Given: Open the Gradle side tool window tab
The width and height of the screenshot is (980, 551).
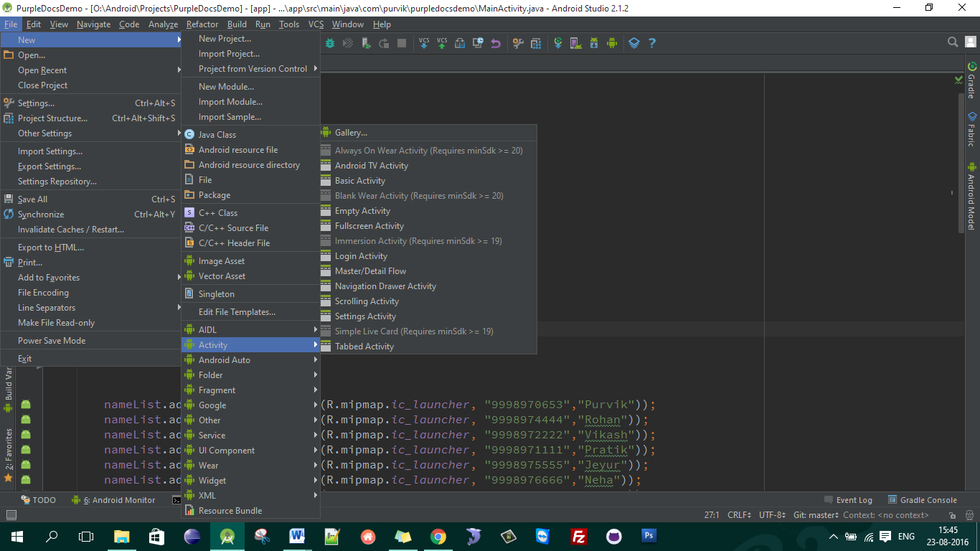Looking at the screenshot, I should [x=971, y=80].
